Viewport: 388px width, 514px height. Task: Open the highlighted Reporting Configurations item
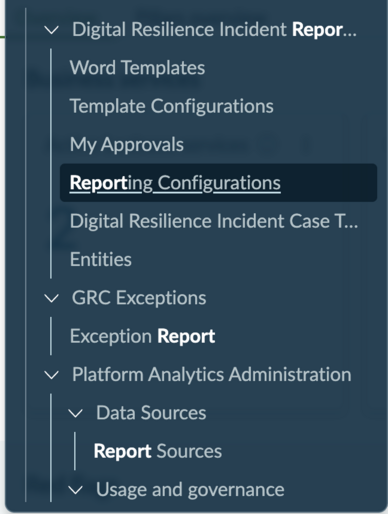pos(218,183)
